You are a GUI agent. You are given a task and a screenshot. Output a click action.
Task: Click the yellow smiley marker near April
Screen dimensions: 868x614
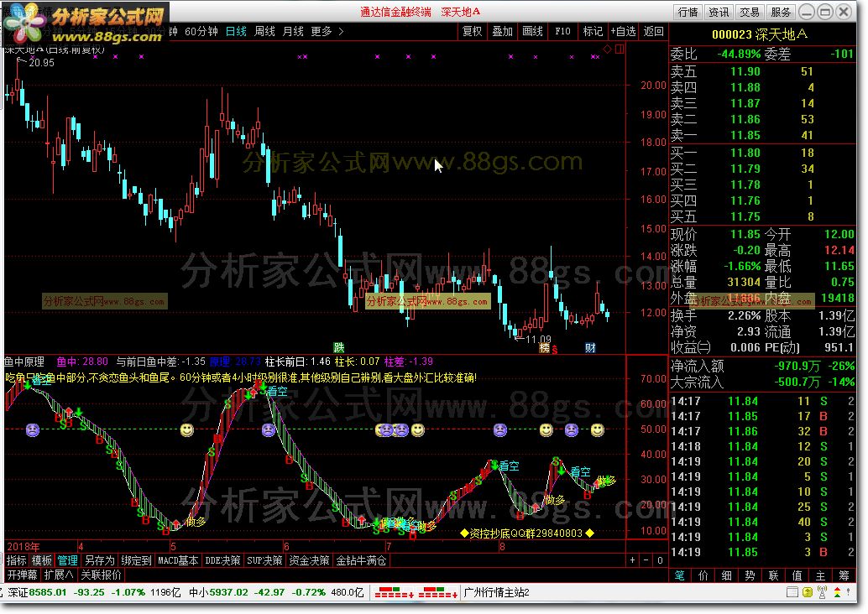(x=187, y=429)
